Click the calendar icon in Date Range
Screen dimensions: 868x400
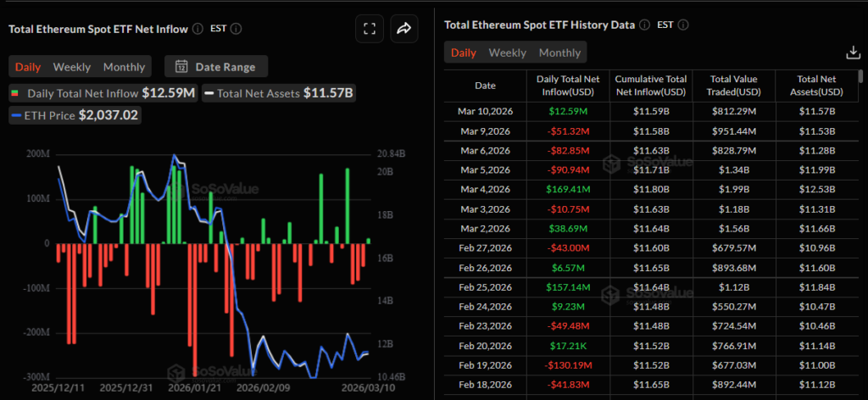point(181,66)
